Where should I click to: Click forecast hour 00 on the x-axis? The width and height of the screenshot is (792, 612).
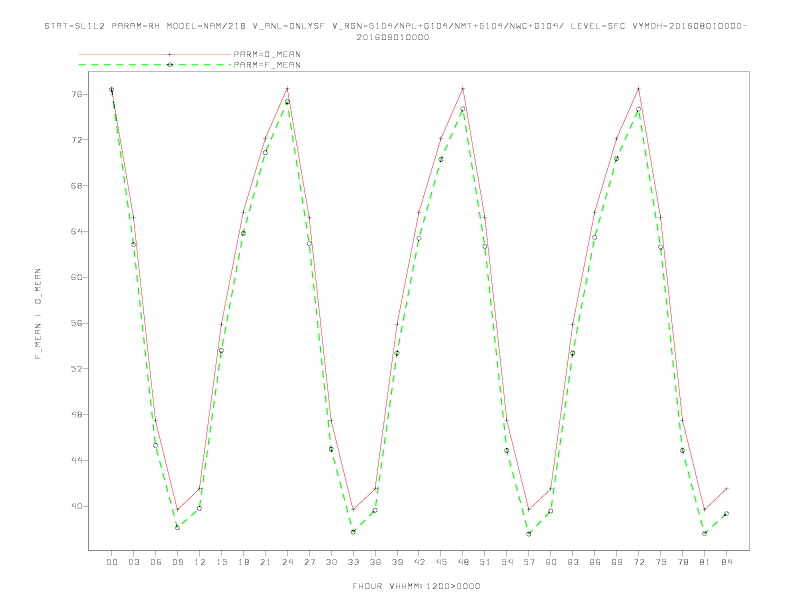coord(112,562)
